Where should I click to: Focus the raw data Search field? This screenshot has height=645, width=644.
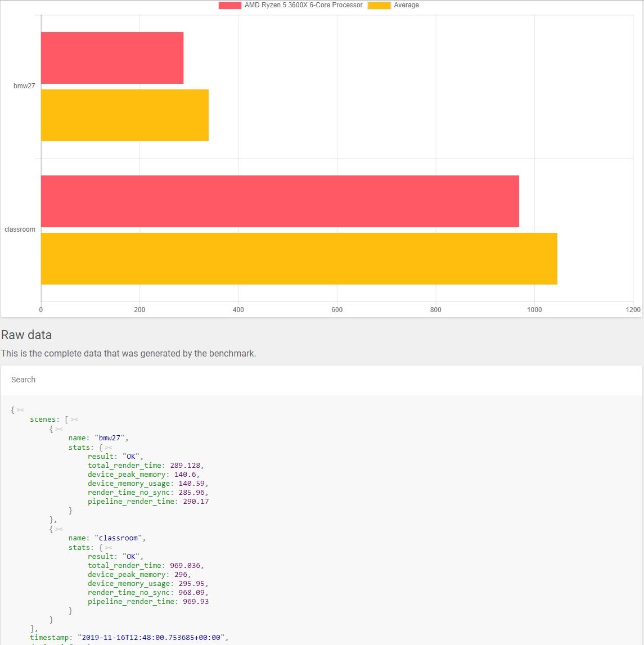click(x=322, y=380)
